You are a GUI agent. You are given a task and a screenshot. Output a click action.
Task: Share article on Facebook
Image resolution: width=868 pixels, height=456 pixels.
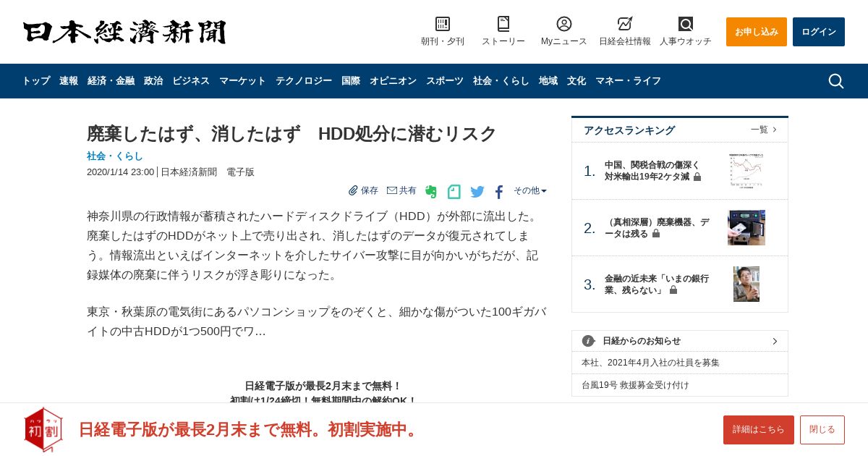[x=499, y=192]
